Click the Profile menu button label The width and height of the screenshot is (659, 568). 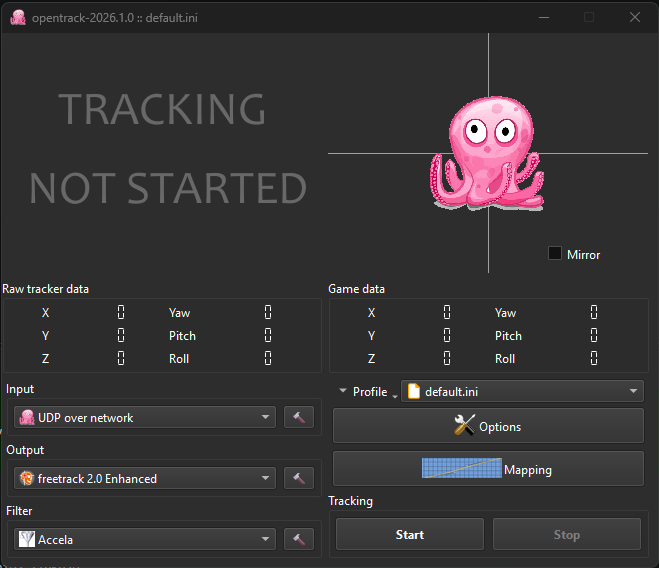[x=370, y=392]
